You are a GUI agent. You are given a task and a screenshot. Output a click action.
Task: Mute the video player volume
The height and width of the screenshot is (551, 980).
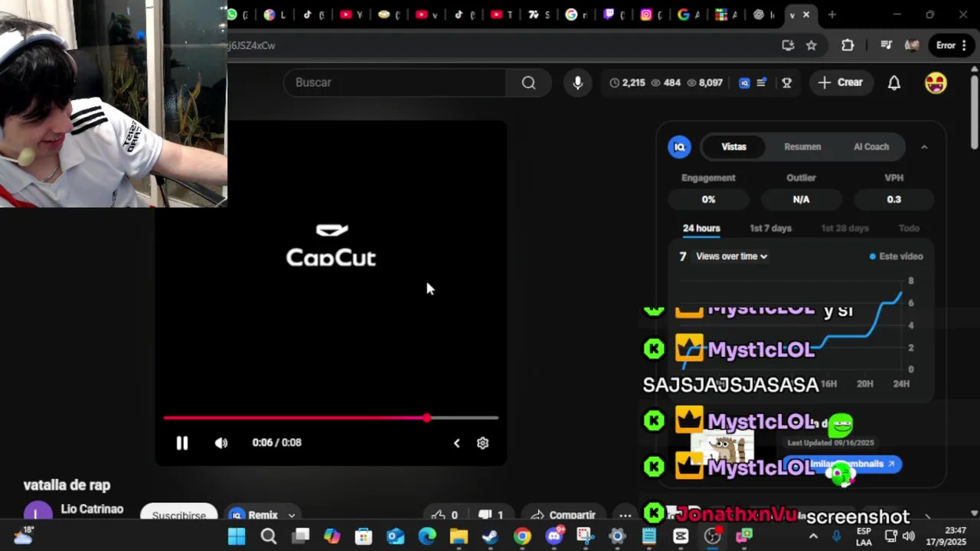point(221,443)
